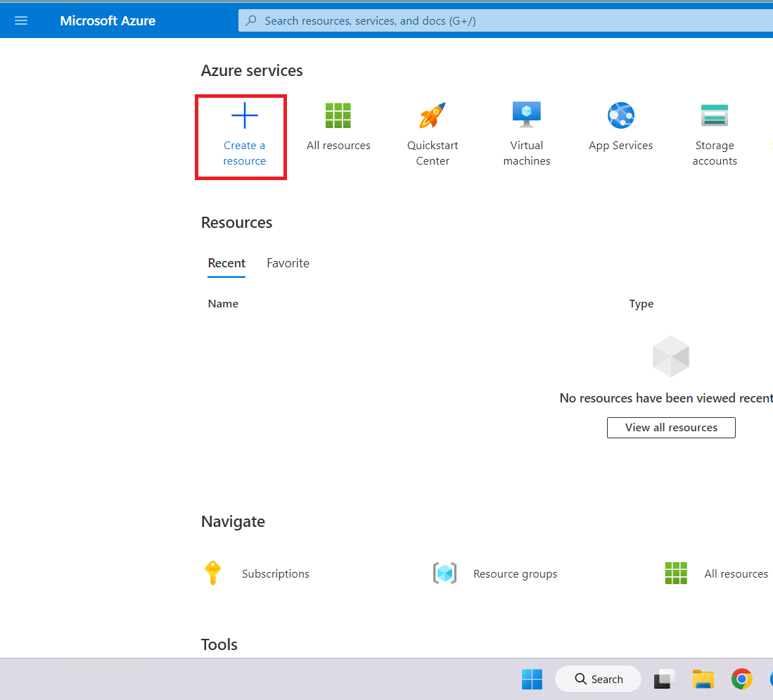Click the search resources, services, and docs field
773x700 pixels.
[x=505, y=20]
